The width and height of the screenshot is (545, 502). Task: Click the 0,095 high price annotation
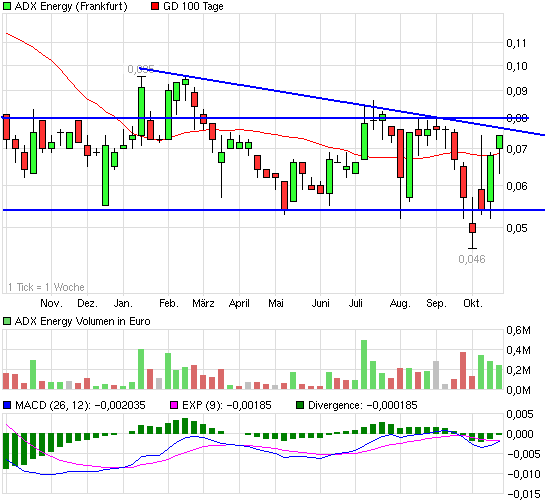141,69
